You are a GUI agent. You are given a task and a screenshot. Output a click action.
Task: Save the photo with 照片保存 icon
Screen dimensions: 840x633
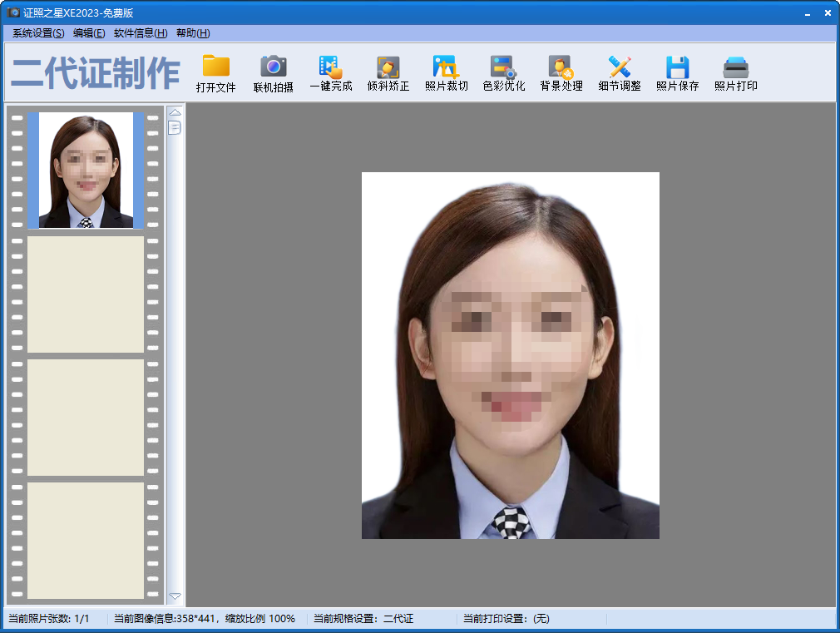(x=677, y=68)
